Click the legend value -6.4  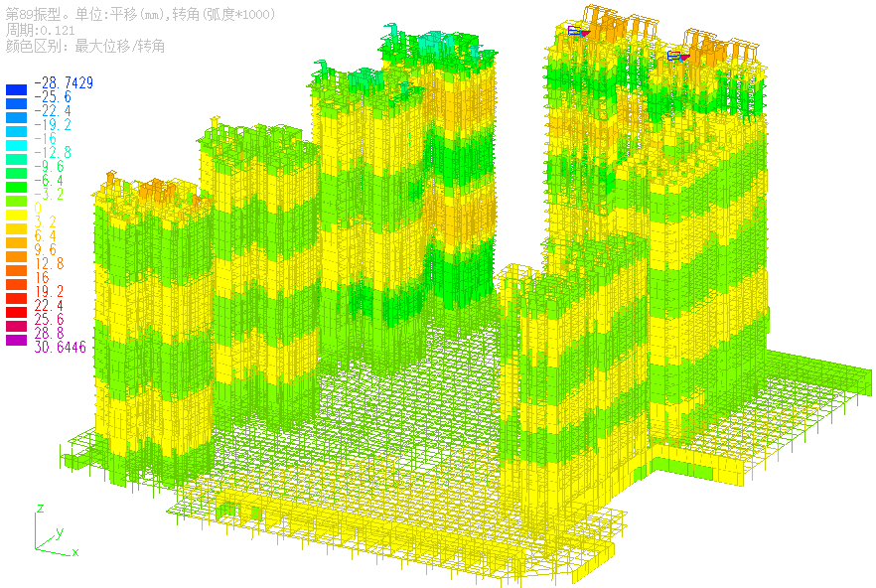[50, 181]
